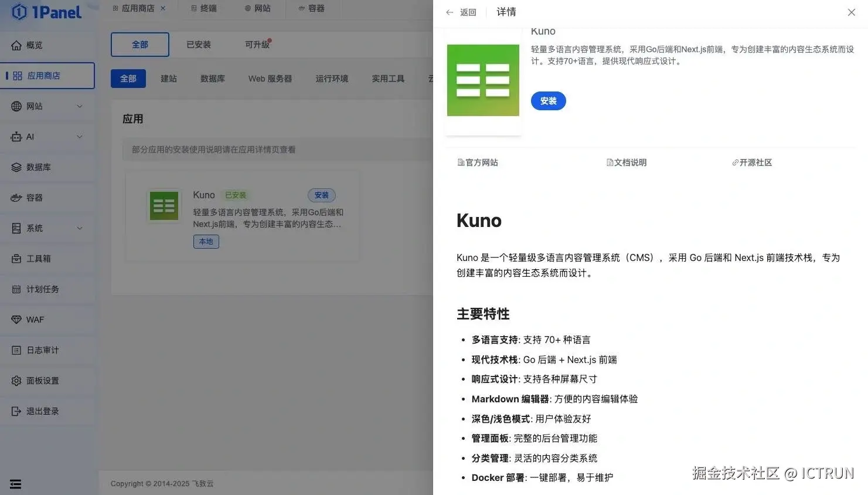
Task: Click the Docker 部署 feature bullet
Action: 542,478
